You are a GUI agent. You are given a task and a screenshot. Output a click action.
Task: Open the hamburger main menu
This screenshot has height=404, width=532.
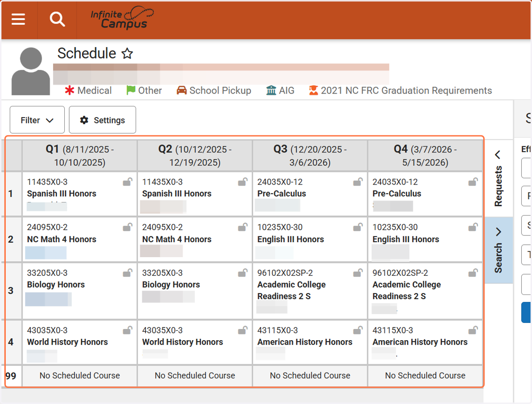[18, 20]
